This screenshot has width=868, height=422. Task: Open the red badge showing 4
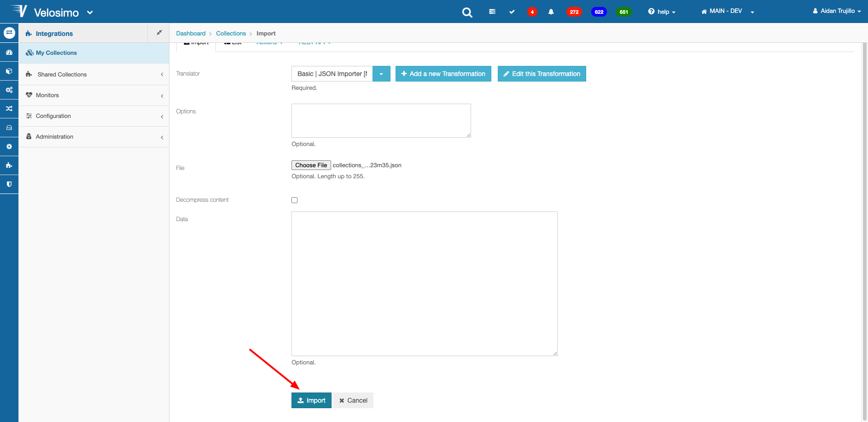pos(532,12)
